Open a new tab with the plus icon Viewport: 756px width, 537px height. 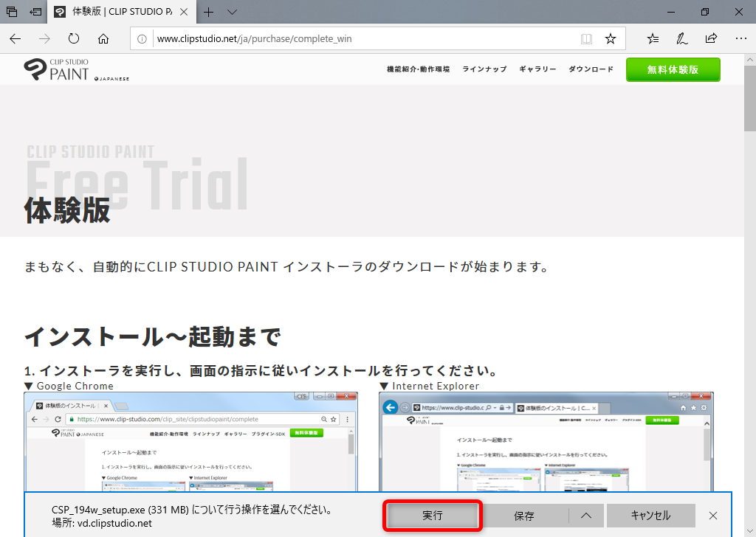(x=208, y=13)
